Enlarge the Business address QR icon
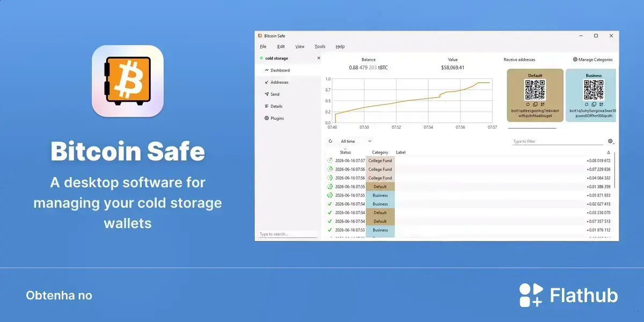The image size is (644, 322). pyautogui.click(x=601, y=104)
